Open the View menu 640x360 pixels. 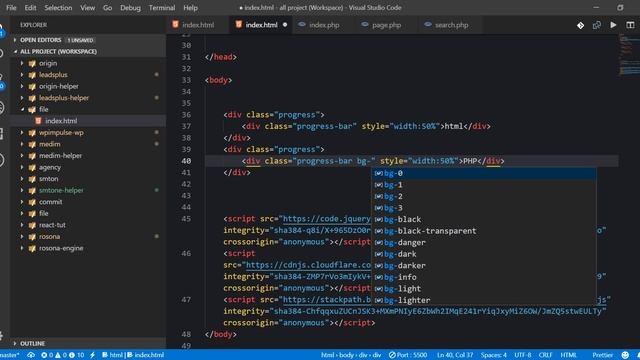click(x=87, y=7)
